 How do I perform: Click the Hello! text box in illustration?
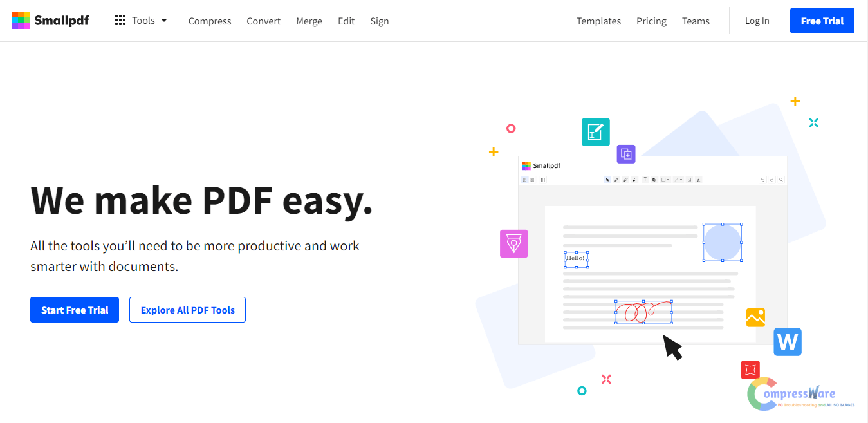tap(576, 258)
